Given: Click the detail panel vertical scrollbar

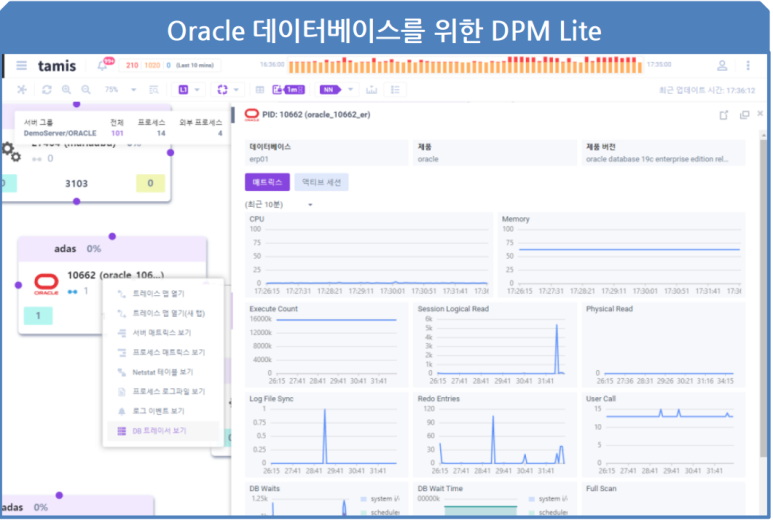Looking at the screenshot, I should 764,296.
